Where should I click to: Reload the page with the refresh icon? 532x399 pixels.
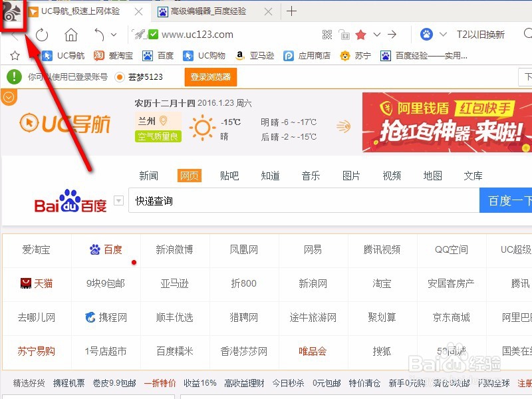coord(42,35)
